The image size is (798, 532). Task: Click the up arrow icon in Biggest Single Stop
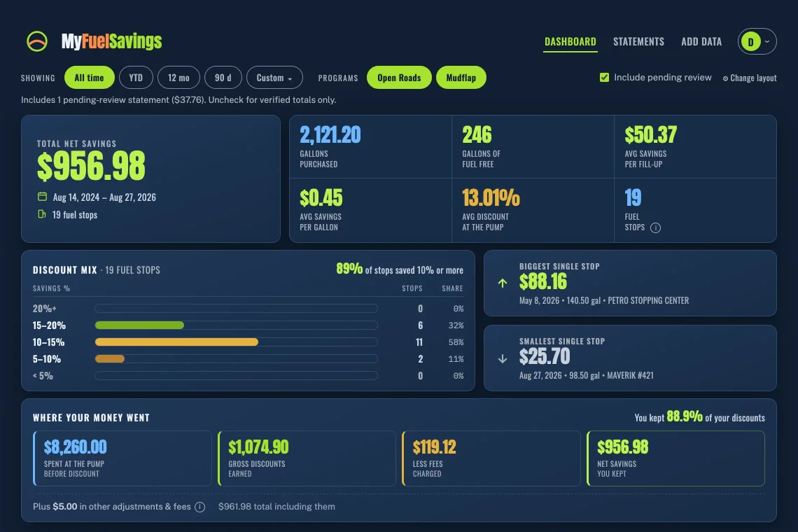503,283
